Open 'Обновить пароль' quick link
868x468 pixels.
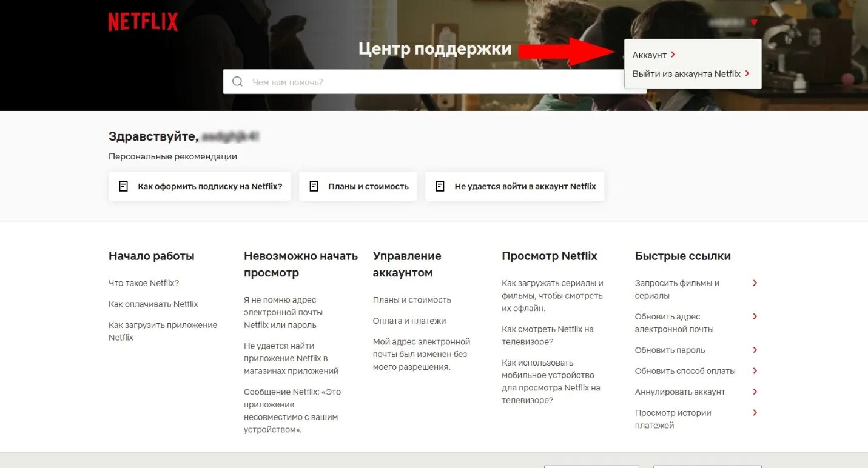[x=670, y=350]
